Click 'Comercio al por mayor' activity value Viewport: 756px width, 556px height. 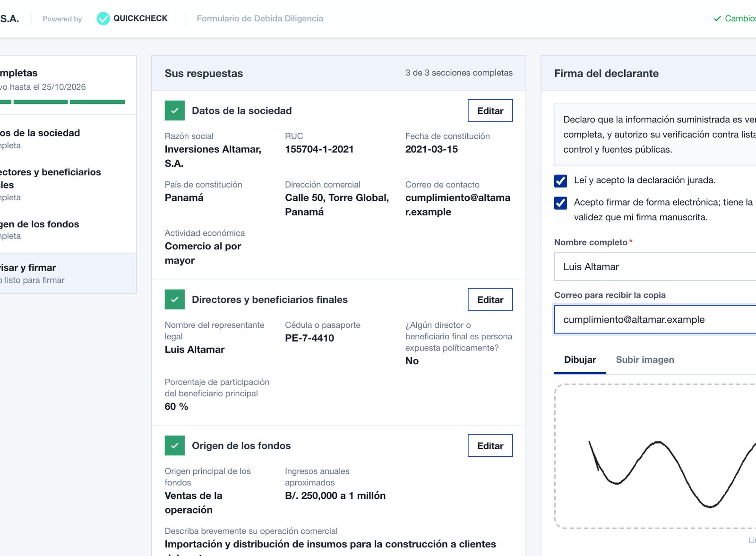203,253
